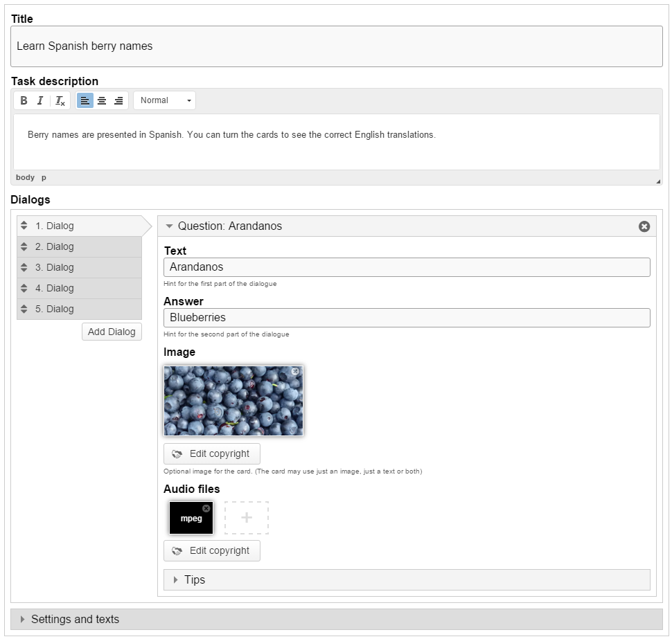Align text right in editor
The height and width of the screenshot is (639, 672).
point(118,100)
